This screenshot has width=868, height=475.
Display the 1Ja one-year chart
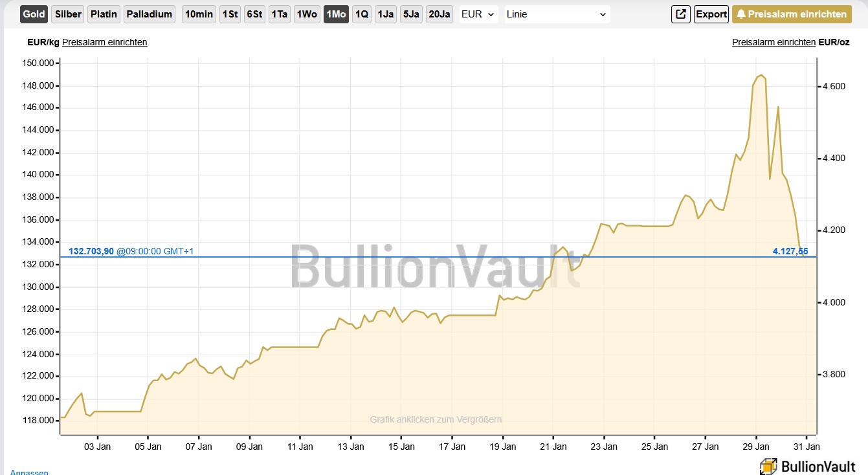386,14
